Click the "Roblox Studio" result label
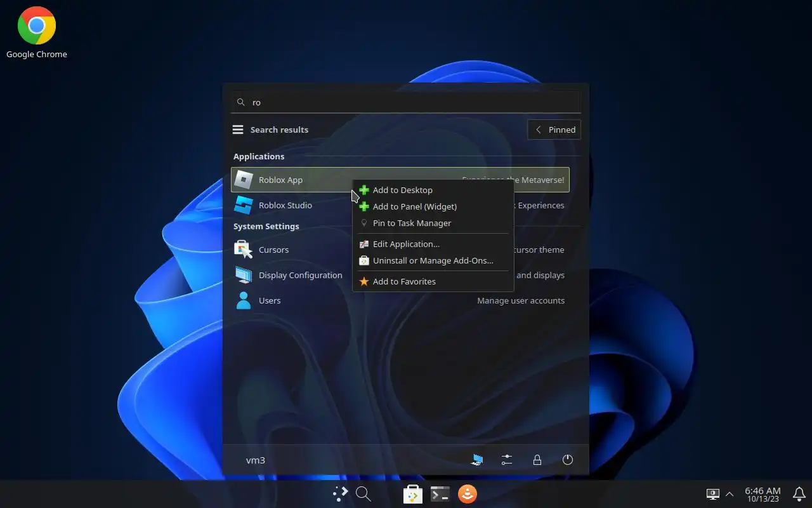The width and height of the screenshot is (812, 508). coord(285,205)
